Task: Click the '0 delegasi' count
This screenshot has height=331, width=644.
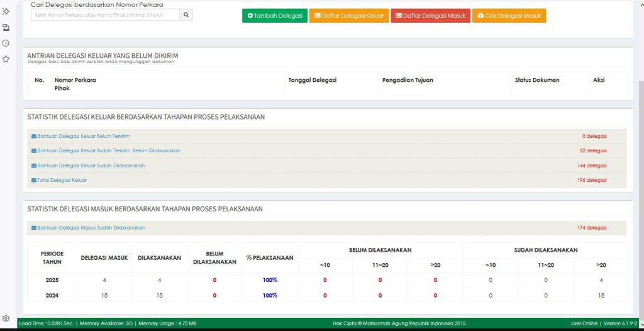Action: [x=594, y=136]
